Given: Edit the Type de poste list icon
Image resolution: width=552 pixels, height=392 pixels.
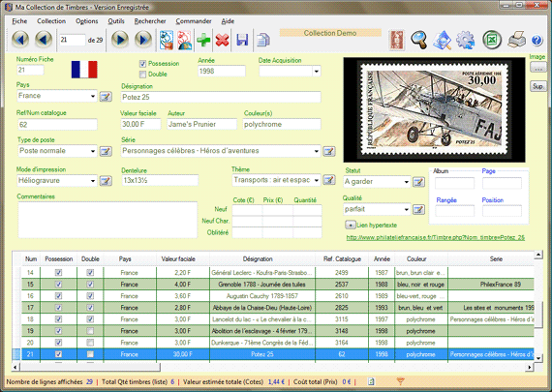Looking at the screenshot, I should tap(106, 151).
